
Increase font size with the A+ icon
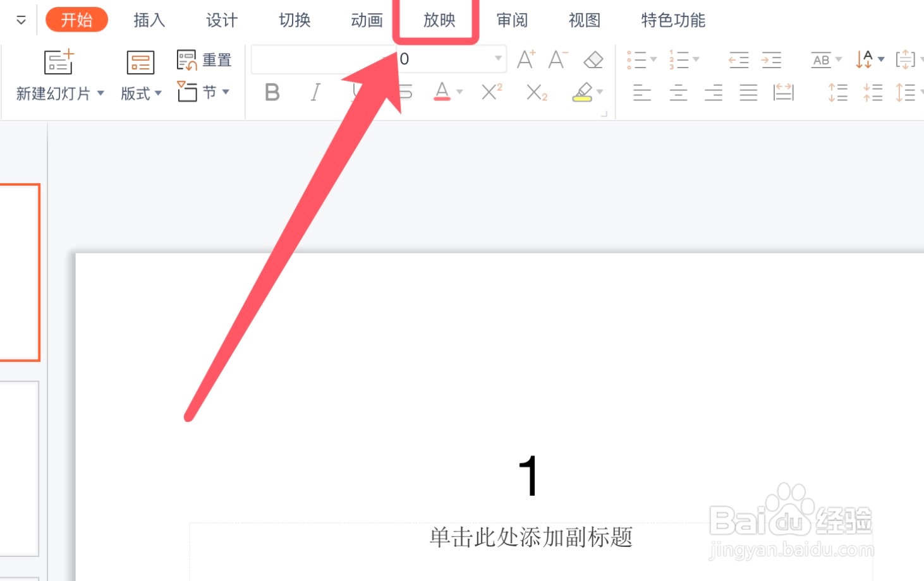(525, 59)
